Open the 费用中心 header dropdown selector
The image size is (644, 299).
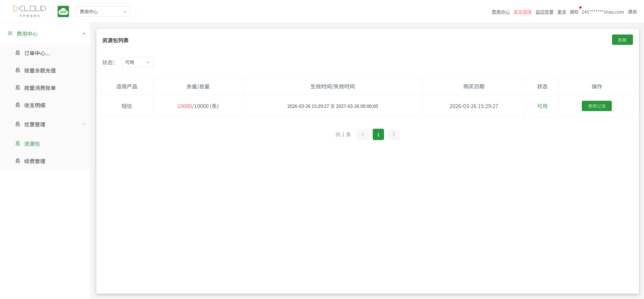(103, 12)
